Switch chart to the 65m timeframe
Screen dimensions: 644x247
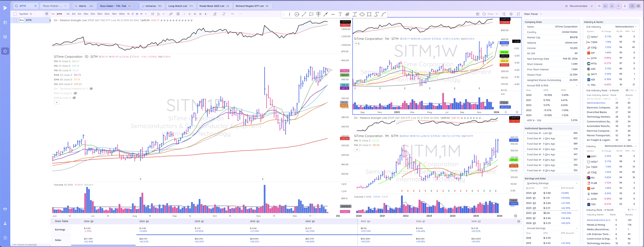[x=107, y=14]
